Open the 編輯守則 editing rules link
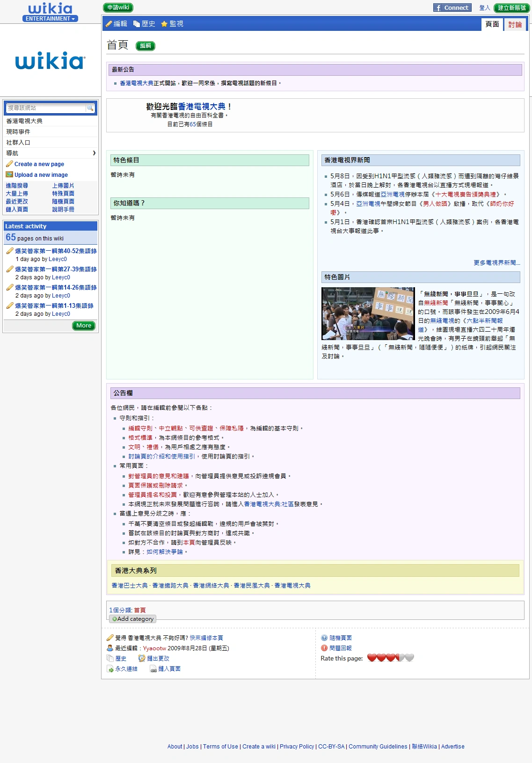Screen dimensions: 532x763 [140, 429]
